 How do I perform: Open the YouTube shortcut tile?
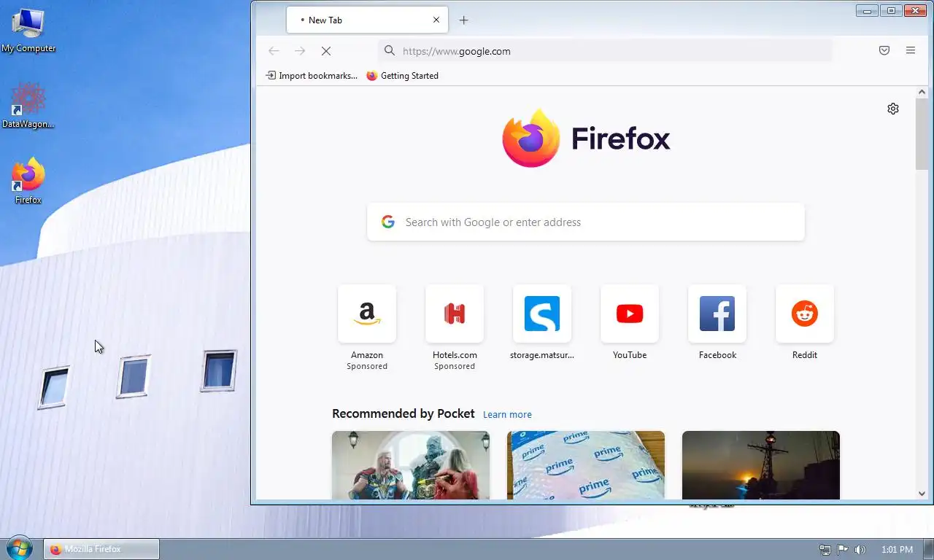630,314
